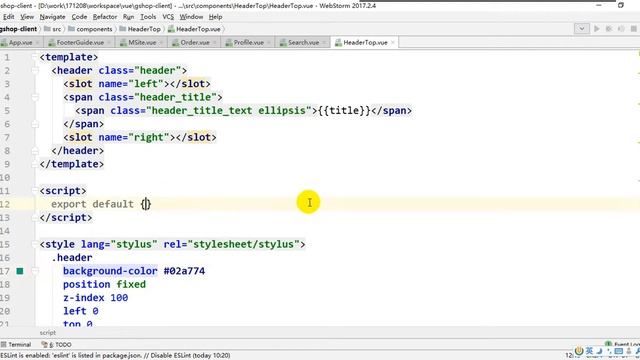Image resolution: width=640 pixels, height=360 pixels.
Task: Click the {{title}} expression on line 5
Action: [x=344, y=111]
